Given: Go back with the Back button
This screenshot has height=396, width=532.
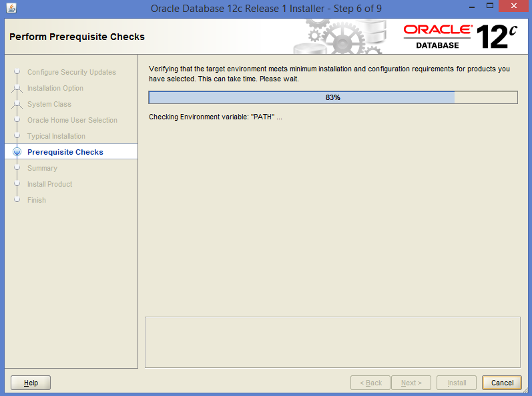Looking at the screenshot, I should pos(370,383).
